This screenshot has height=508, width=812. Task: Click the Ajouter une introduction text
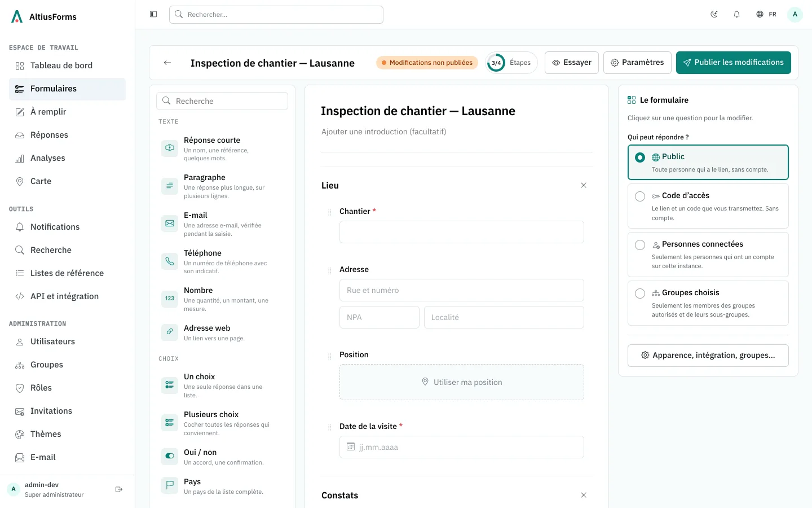tap(384, 132)
